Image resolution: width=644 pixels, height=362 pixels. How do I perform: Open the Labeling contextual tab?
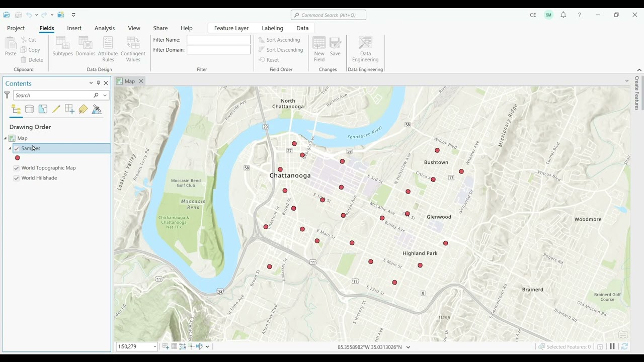click(x=273, y=28)
